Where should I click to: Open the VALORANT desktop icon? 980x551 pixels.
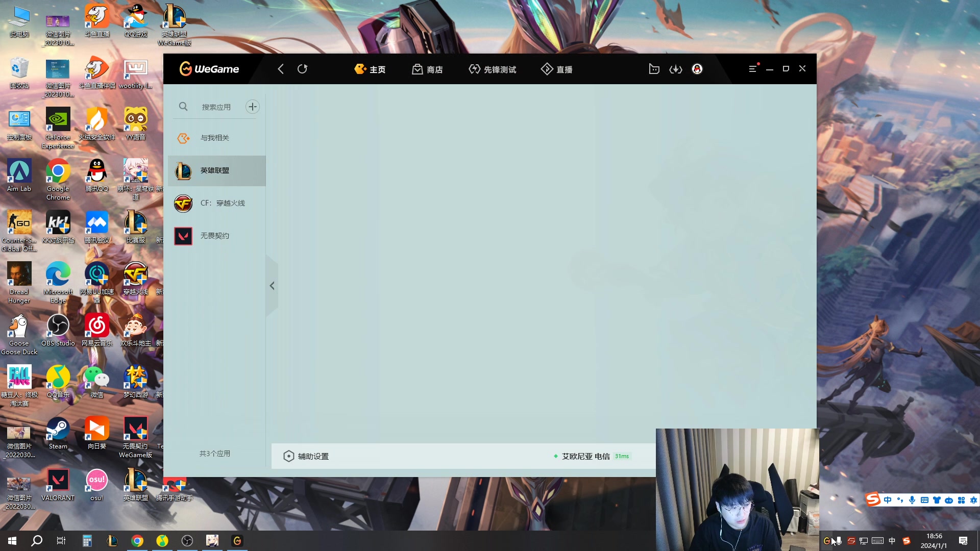click(x=58, y=485)
